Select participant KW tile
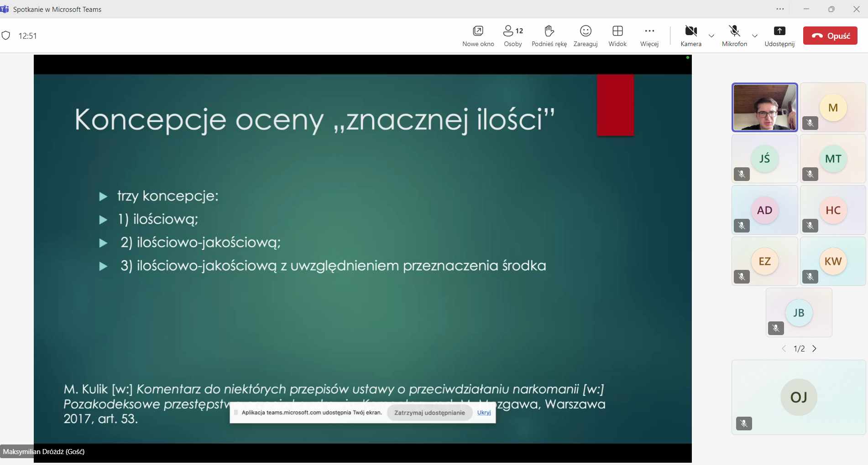Viewport: 868px width, 465px height. (x=833, y=261)
